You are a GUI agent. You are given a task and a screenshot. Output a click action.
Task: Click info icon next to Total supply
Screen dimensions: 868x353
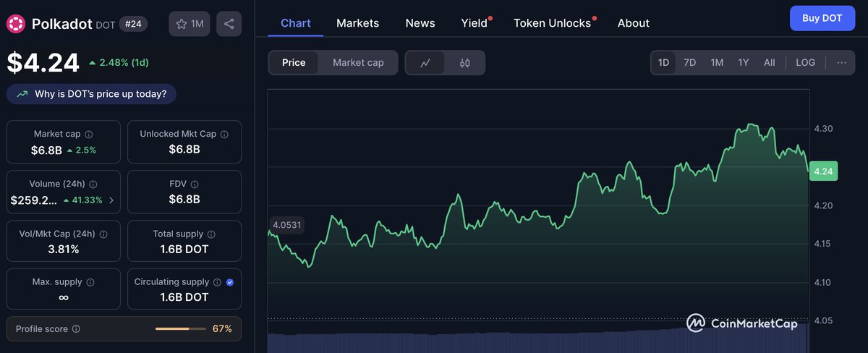click(210, 234)
